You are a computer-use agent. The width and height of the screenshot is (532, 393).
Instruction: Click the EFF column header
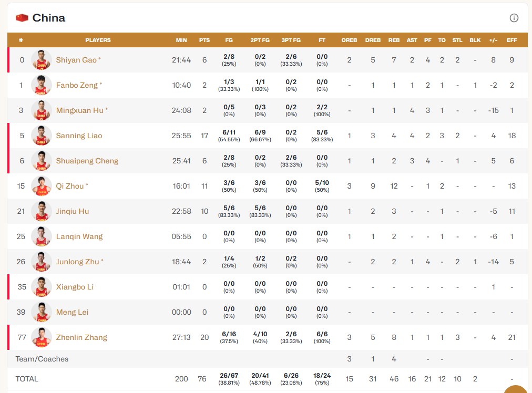coord(512,40)
